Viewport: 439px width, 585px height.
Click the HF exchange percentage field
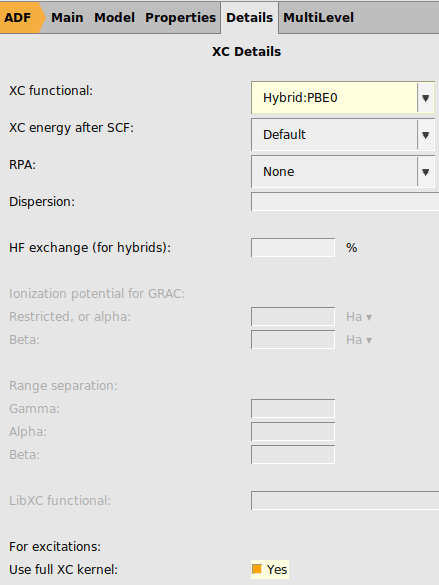point(293,248)
